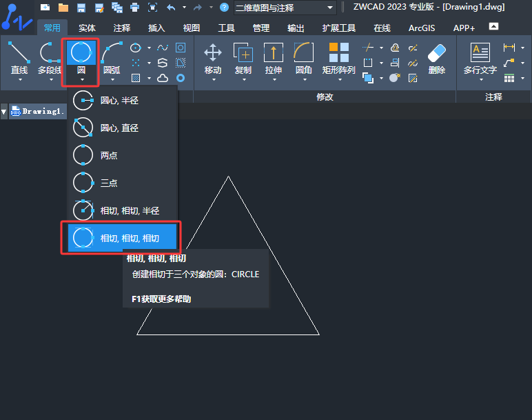Click the helix S-shaped tool icon

pos(163,63)
